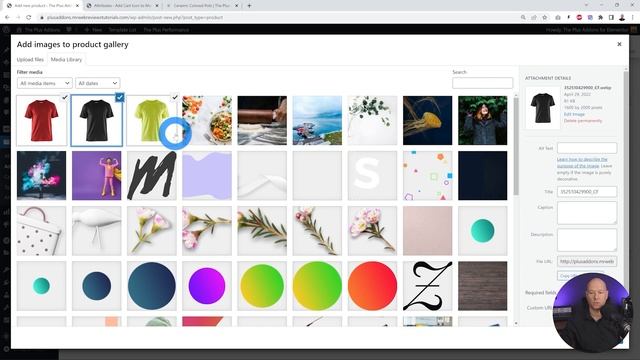Click into the Alt Text field
Image resolution: width=640 pixels, height=360 pixels.
coord(587,148)
